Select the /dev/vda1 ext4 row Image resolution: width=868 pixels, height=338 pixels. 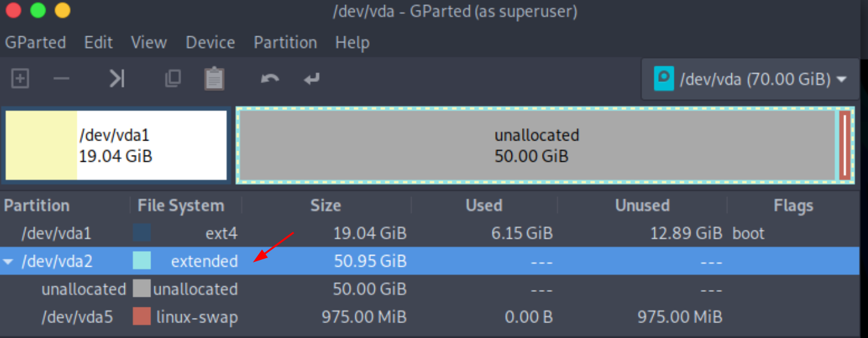434,234
